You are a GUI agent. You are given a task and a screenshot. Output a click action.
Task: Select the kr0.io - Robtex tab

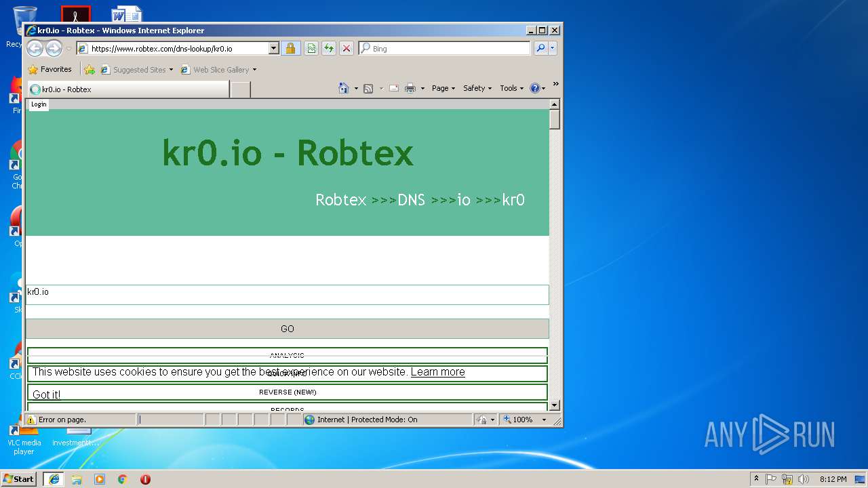(x=128, y=89)
